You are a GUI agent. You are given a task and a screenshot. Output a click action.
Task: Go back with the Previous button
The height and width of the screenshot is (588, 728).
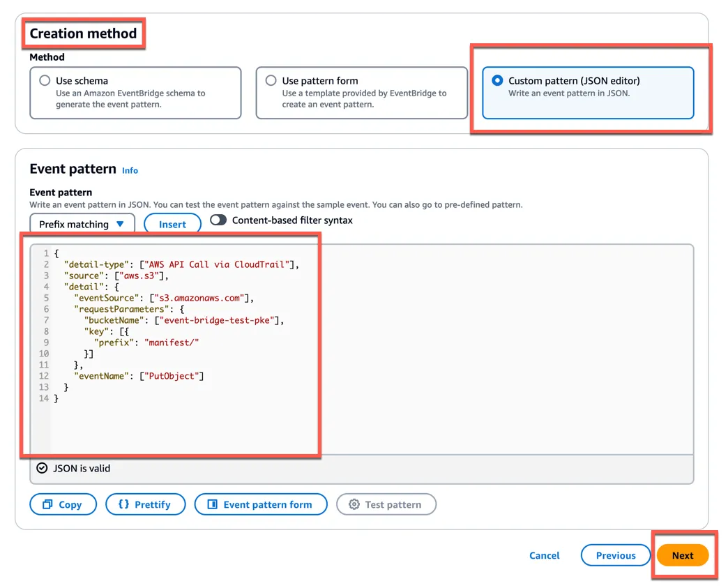615,555
